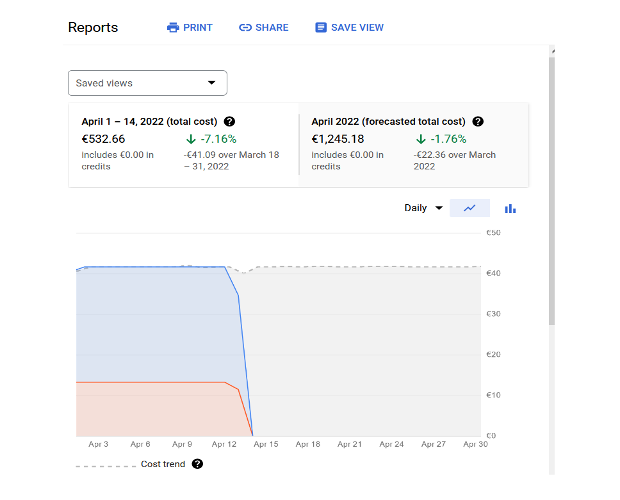
Task: Click the printer icon
Action: (x=173, y=28)
